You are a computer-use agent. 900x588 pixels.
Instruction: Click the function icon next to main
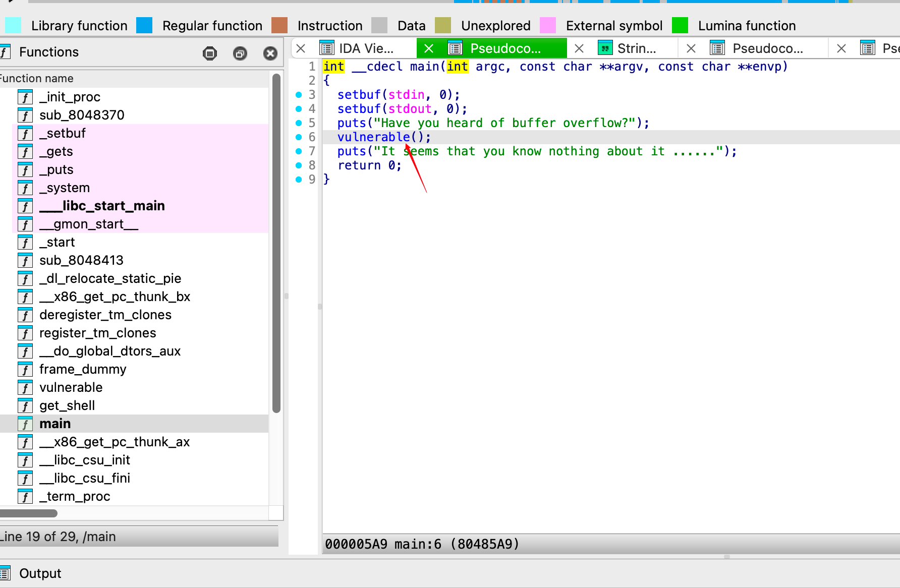[x=25, y=424]
